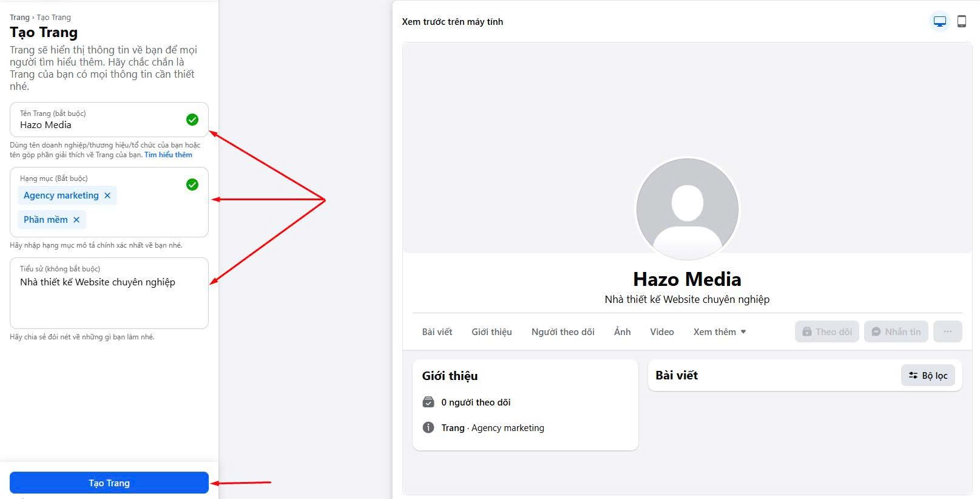Expand the Xem thêm dropdown
Viewport: 980px width, 499px height.
click(720, 332)
